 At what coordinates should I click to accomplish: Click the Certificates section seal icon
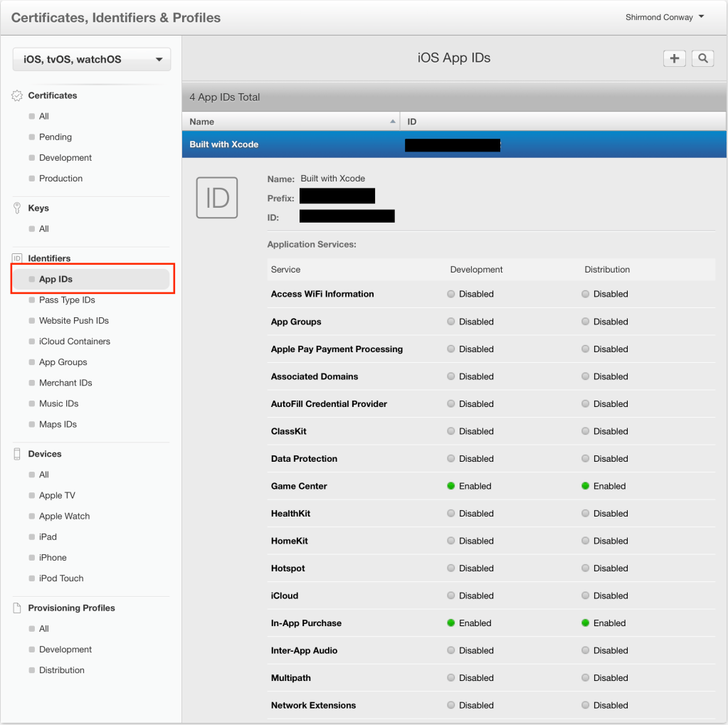pyautogui.click(x=17, y=95)
